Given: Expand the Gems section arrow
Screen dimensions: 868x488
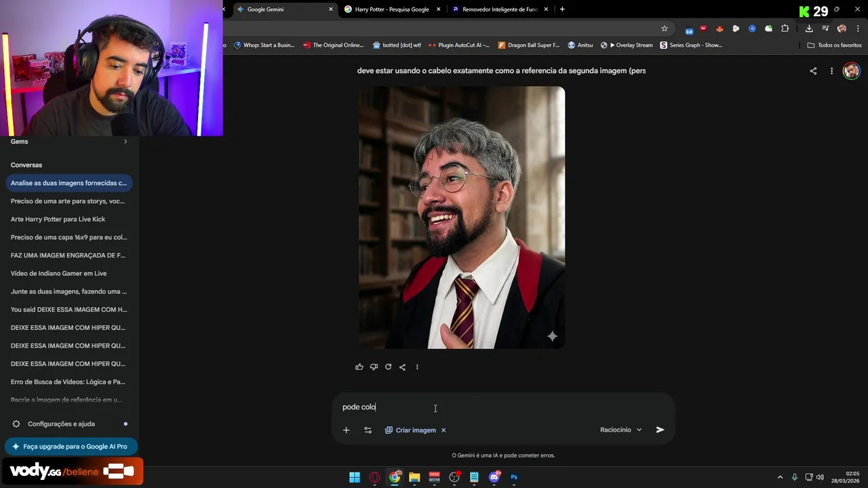Looking at the screenshot, I should 125,142.
